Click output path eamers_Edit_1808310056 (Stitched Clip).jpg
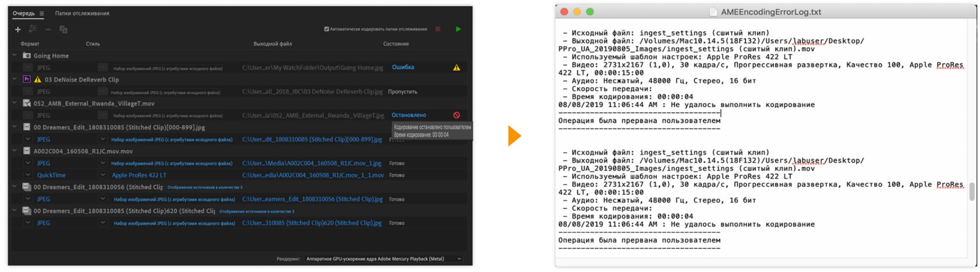Viewport: 980px width, 272px height. pos(312,199)
